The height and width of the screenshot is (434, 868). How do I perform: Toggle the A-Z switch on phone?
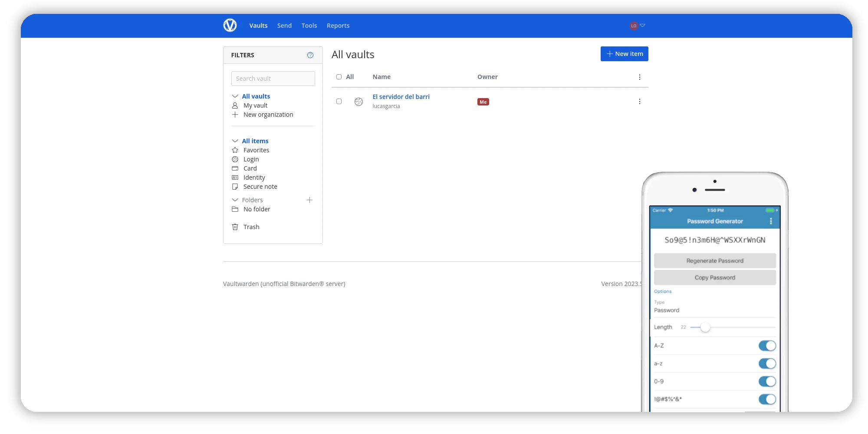tap(767, 346)
